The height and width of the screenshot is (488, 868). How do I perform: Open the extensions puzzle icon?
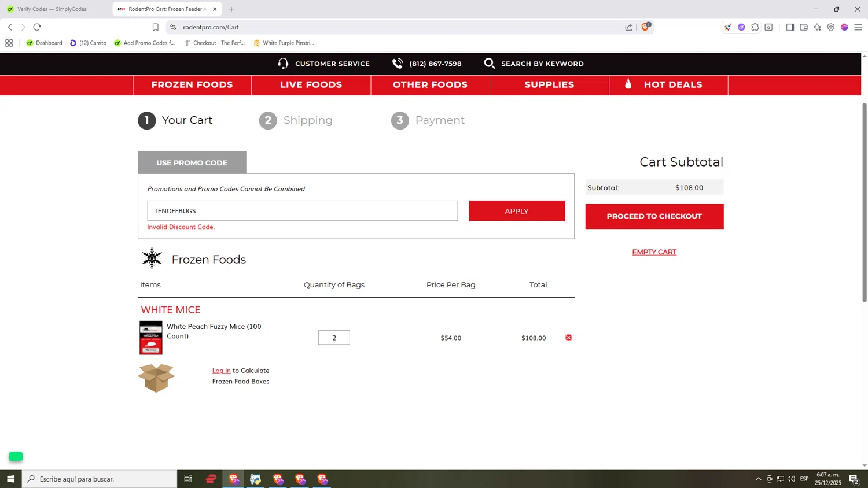(755, 27)
